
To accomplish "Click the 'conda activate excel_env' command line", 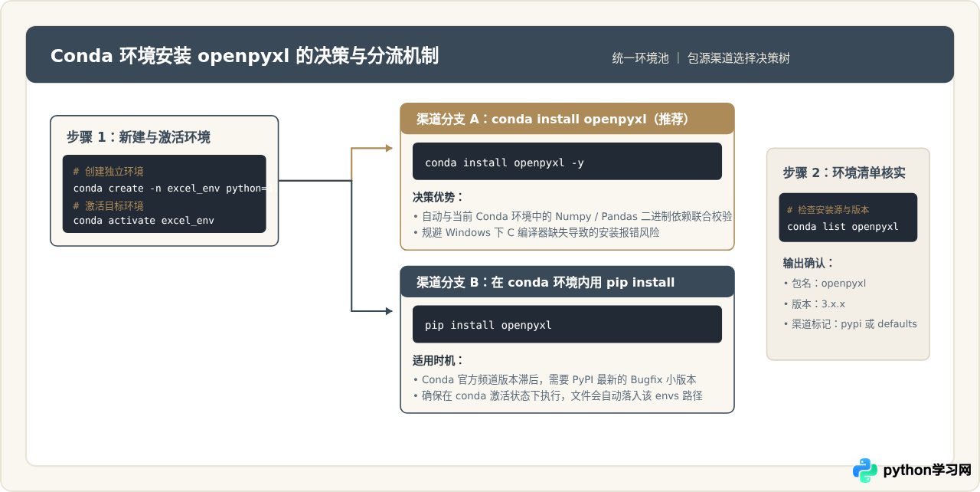I will tap(144, 221).
